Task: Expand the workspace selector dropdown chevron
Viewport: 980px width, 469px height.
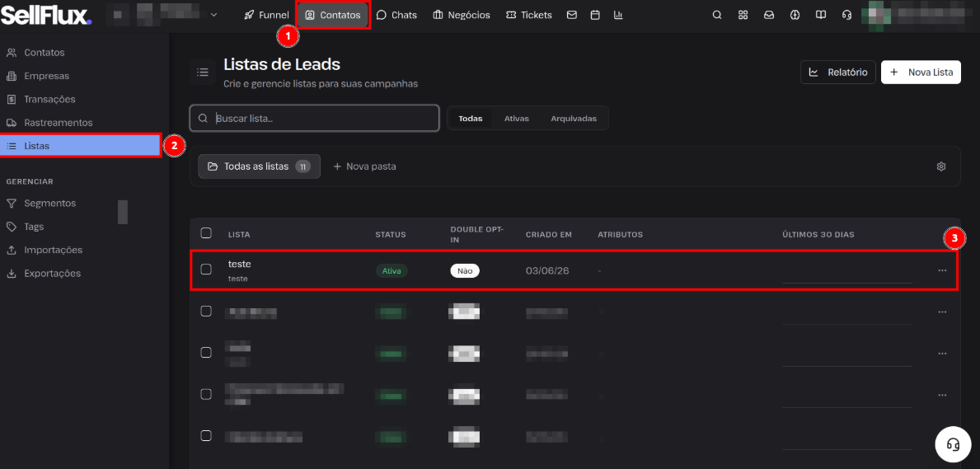Action: pyautogui.click(x=214, y=14)
